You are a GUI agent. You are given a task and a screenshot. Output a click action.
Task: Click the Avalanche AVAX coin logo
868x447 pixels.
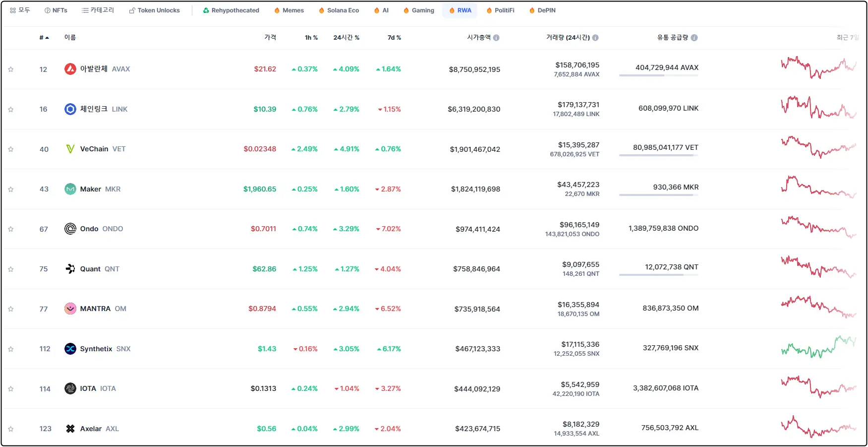(x=70, y=69)
